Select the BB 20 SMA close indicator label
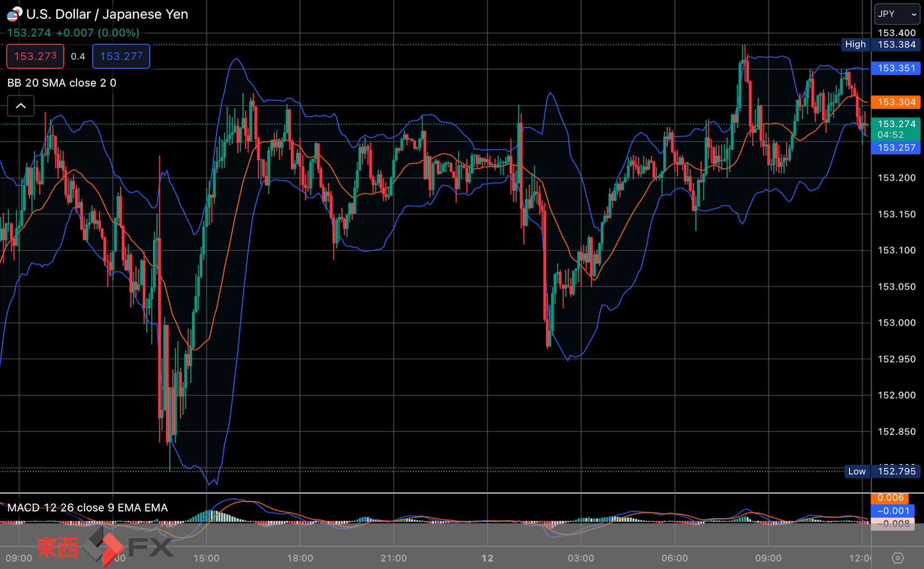Screen dimensions: 924x569 click(61, 83)
